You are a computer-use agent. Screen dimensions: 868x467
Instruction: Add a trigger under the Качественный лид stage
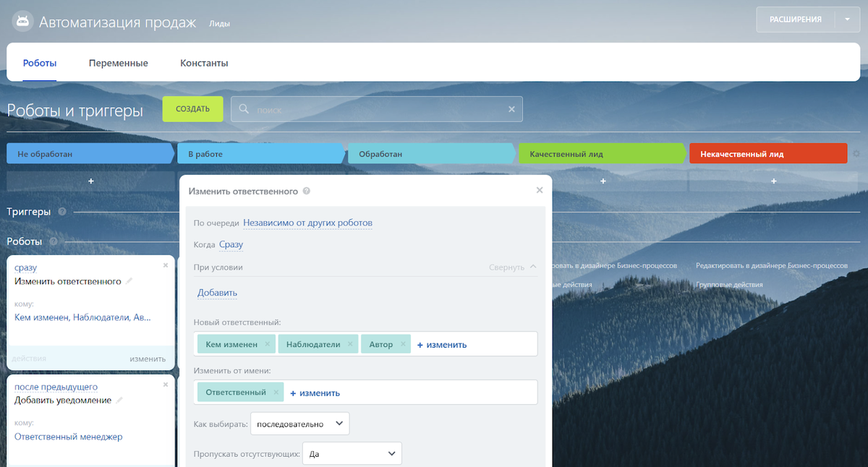click(x=603, y=181)
